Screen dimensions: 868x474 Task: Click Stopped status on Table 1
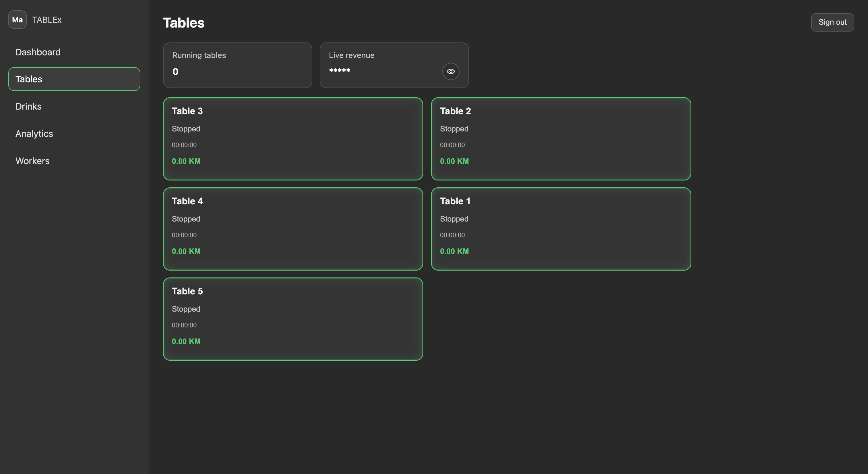[x=454, y=219]
